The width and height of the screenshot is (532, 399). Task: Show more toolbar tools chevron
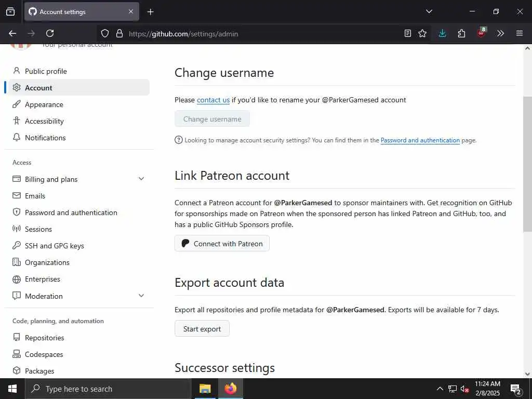(500, 33)
